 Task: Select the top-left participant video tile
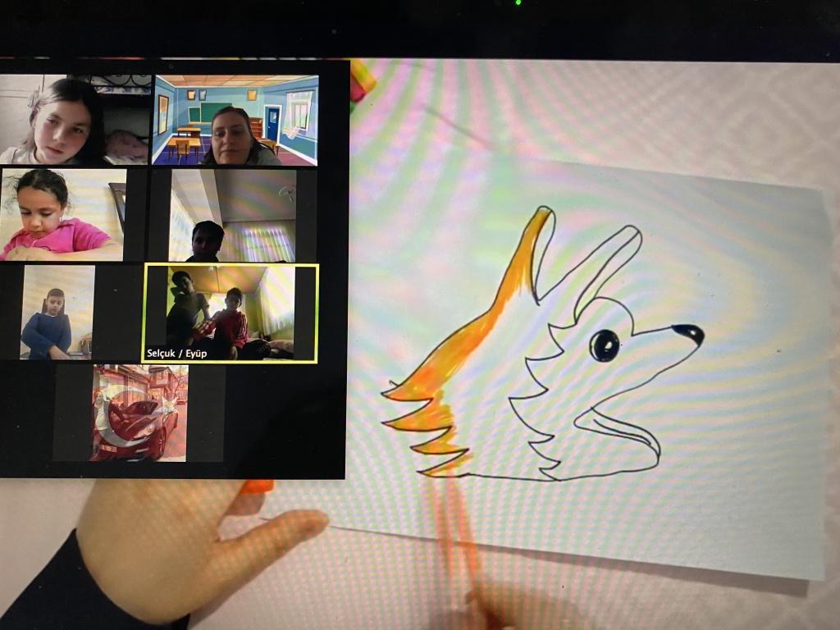tap(75, 120)
